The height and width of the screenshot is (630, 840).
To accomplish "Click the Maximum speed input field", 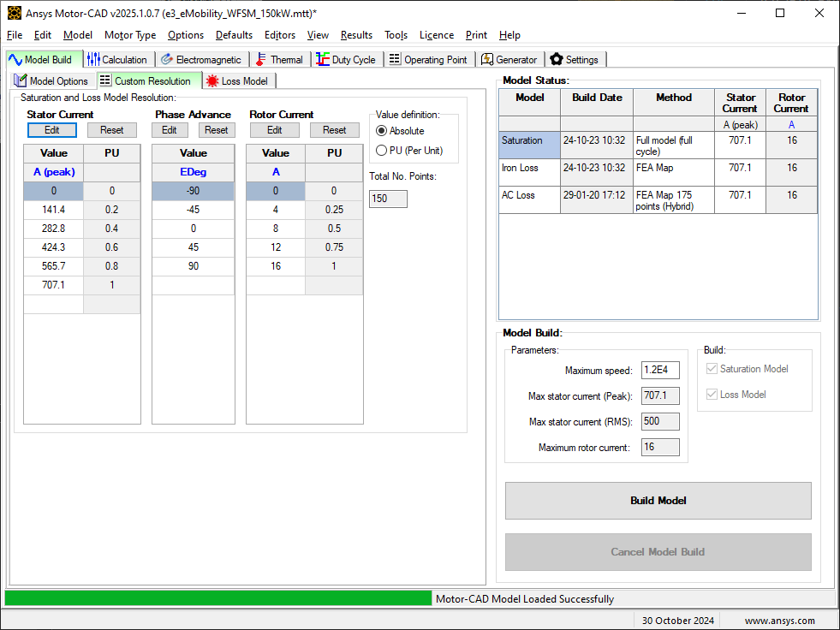I will 660,370.
